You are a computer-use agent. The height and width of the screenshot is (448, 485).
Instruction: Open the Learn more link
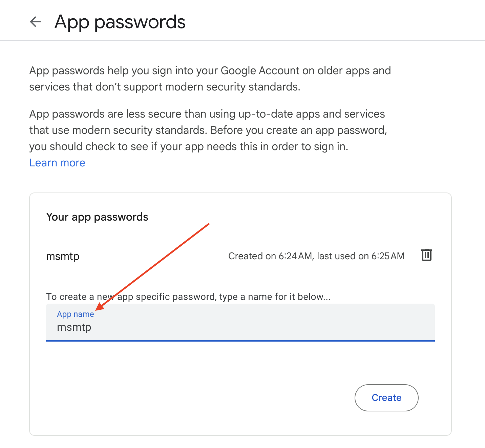pyautogui.click(x=57, y=163)
